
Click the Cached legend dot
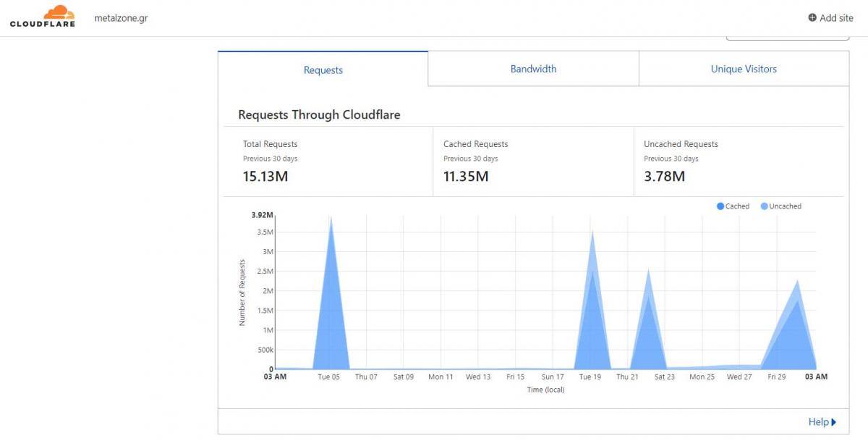pyautogui.click(x=720, y=206)
